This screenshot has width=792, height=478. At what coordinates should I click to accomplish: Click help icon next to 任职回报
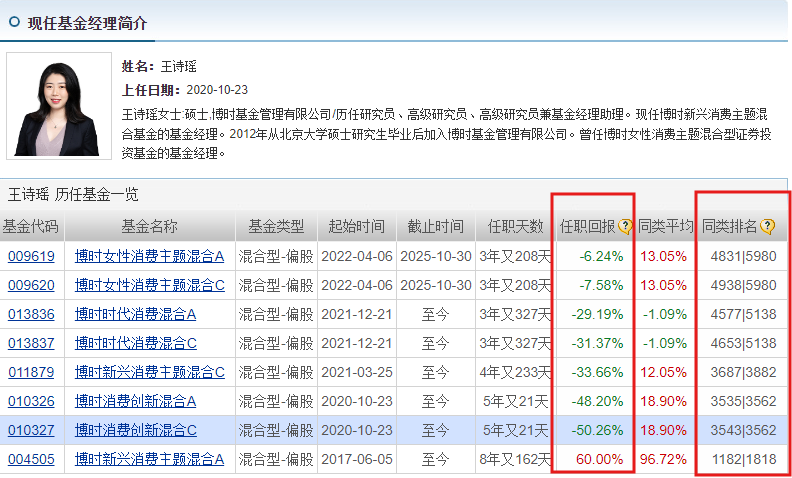pyautogui.click(x=625, y=227)
